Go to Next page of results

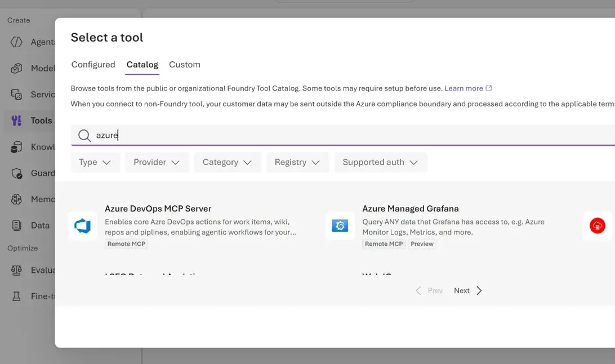click(468, 291)
